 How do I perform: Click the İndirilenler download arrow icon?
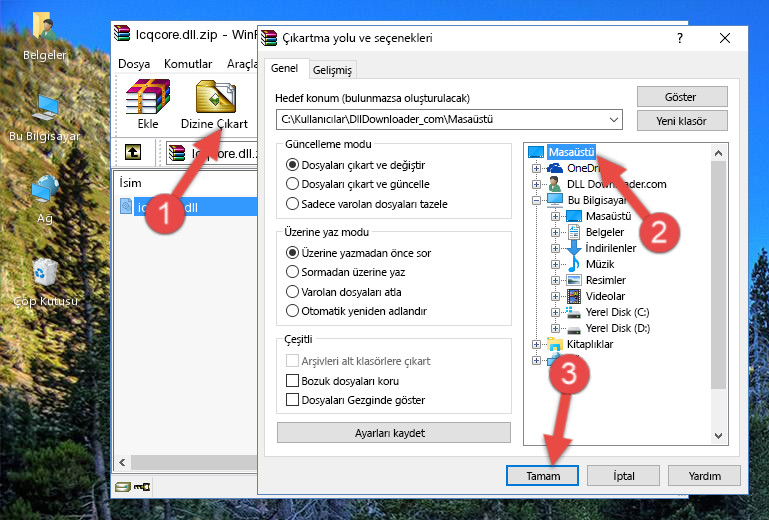pos(573,248)
